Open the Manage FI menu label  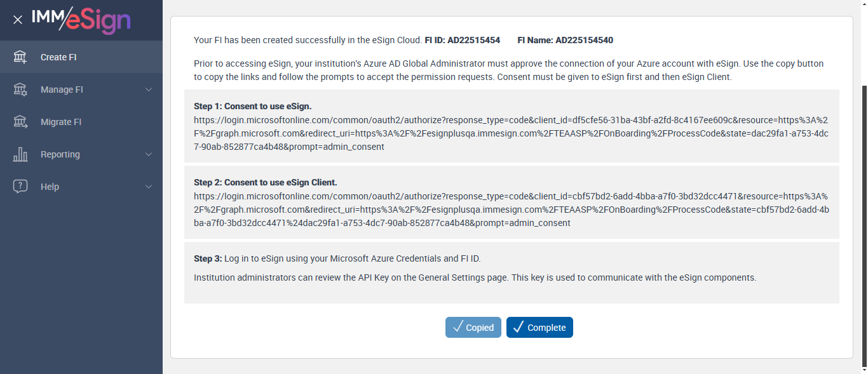click(62, 90)
